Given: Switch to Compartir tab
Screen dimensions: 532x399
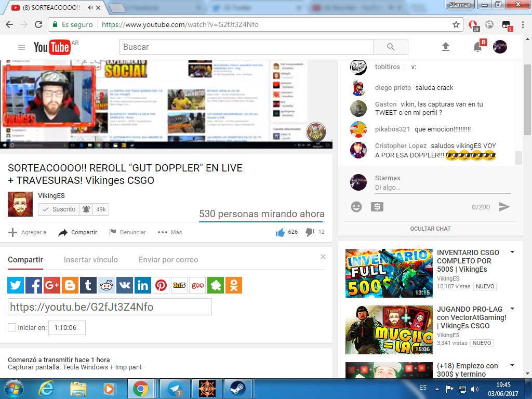Looking at the screenshot, I should [x=25, y=260].
